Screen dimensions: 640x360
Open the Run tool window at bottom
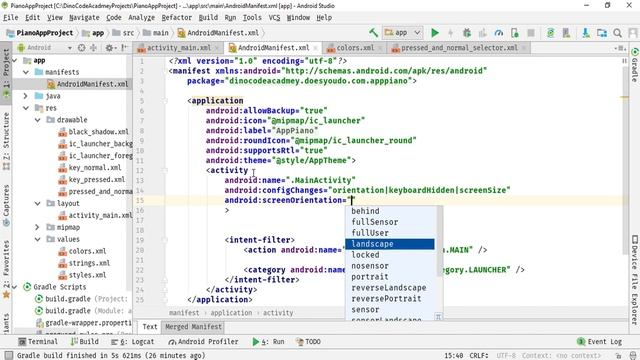click(x=268, y=342)
